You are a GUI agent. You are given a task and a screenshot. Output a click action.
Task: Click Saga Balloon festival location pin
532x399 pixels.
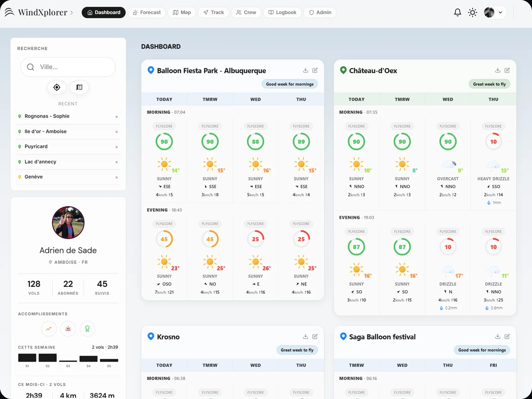[343, 336]
